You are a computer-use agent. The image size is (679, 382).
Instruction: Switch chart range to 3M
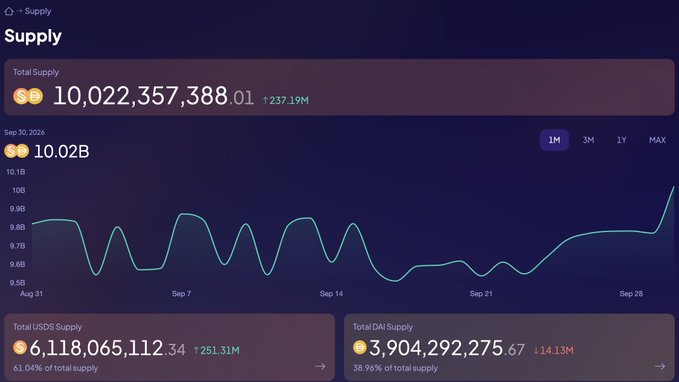588,140
